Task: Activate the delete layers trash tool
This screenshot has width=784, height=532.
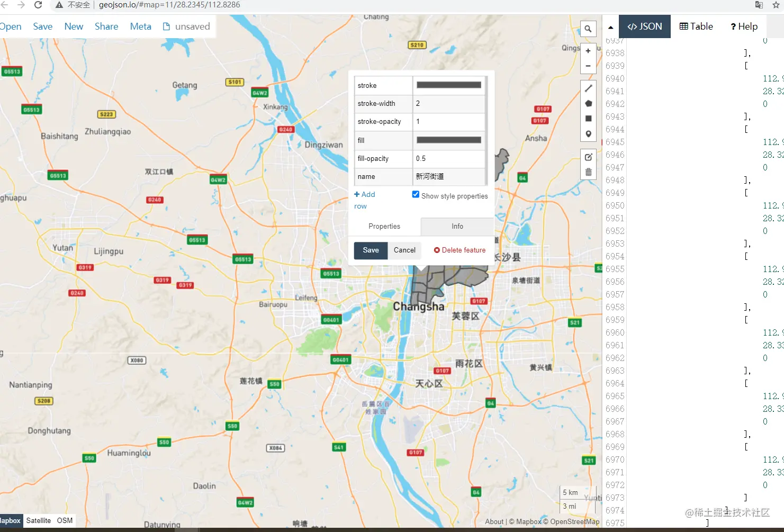Action: click(x=588, y=172)
